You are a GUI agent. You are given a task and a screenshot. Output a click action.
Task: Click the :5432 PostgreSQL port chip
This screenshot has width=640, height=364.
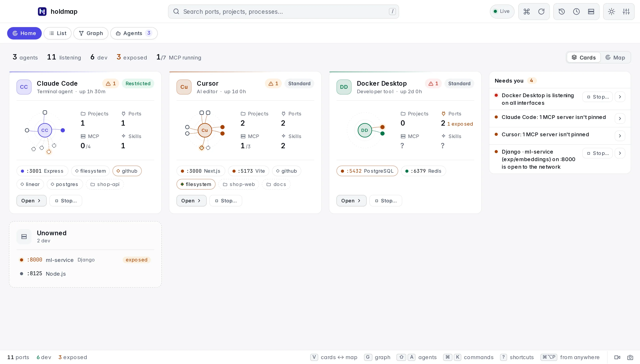(367, 171)
